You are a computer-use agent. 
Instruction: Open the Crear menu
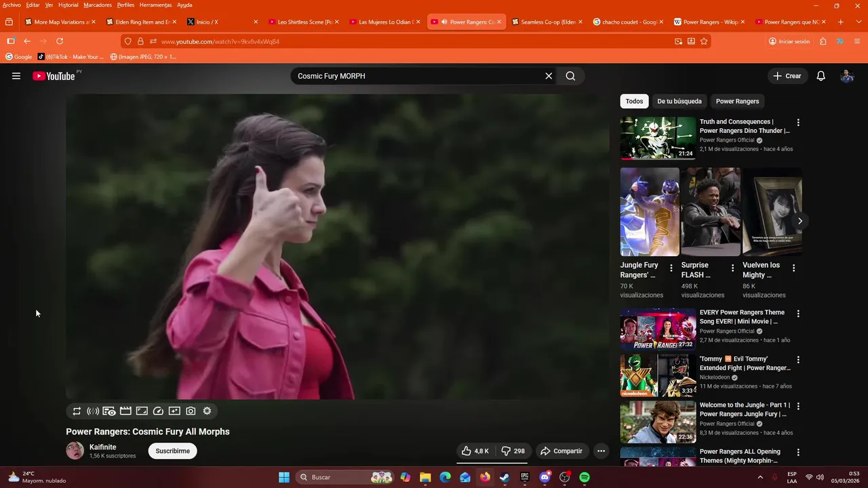click(x=787, y=76)
